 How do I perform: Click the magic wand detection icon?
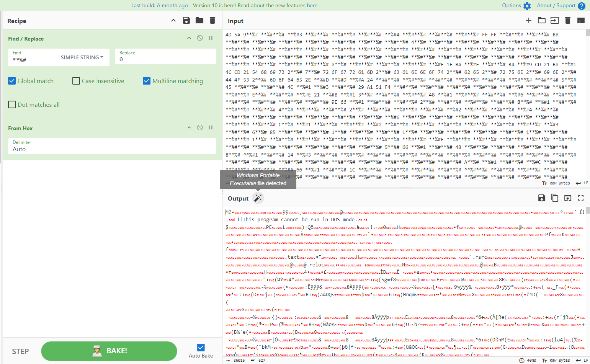[258, 198]
